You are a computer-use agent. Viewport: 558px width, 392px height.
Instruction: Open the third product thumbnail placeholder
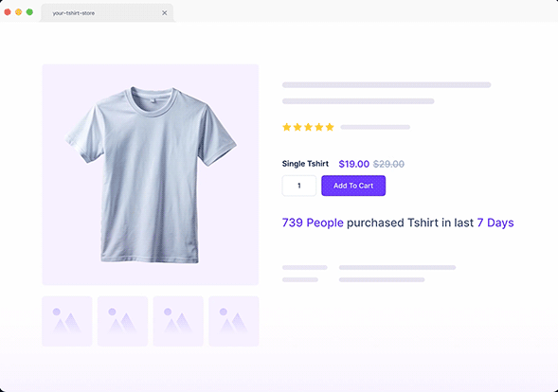click(x=178, y=321)
